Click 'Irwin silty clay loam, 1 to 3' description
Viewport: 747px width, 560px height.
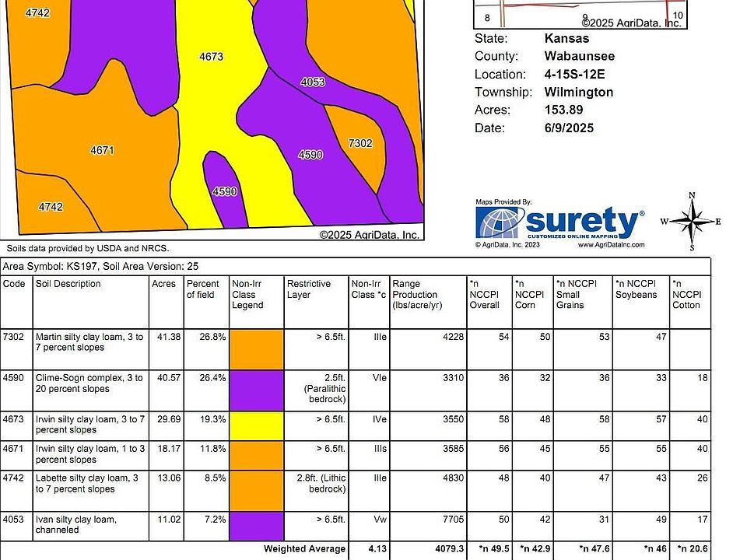coord(90,453)
